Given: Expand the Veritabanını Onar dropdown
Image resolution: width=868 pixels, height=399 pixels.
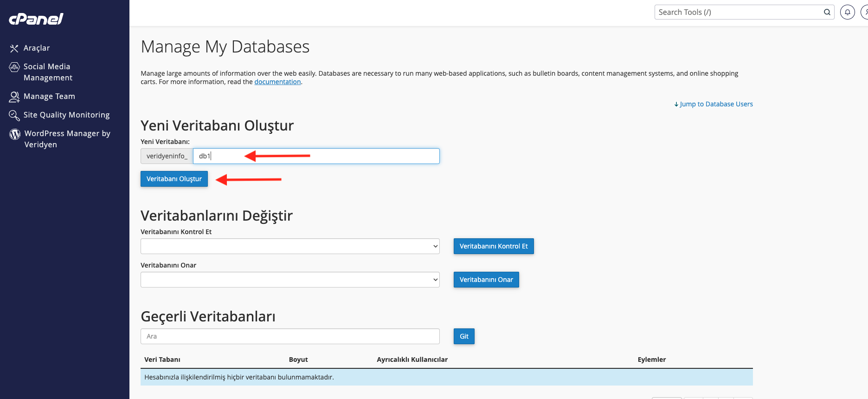Looking at the screenshot, I should click(x=290, y=280).
